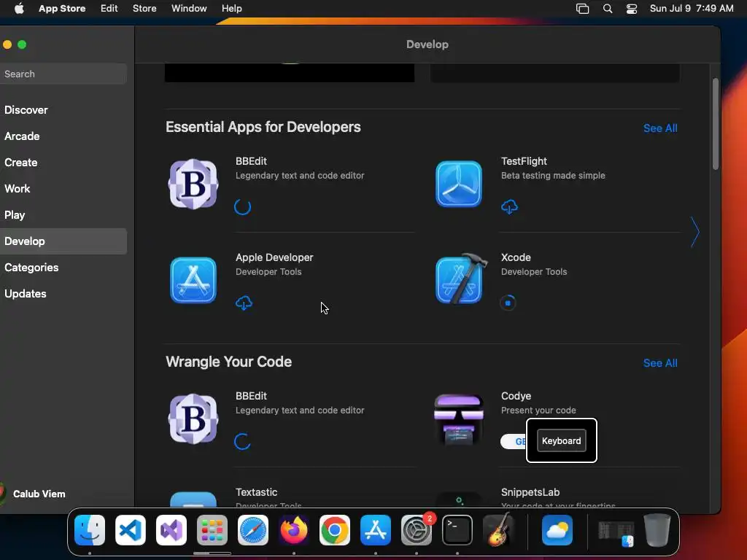
Task: Open Safari from the Dock
Action: [253, 530]
